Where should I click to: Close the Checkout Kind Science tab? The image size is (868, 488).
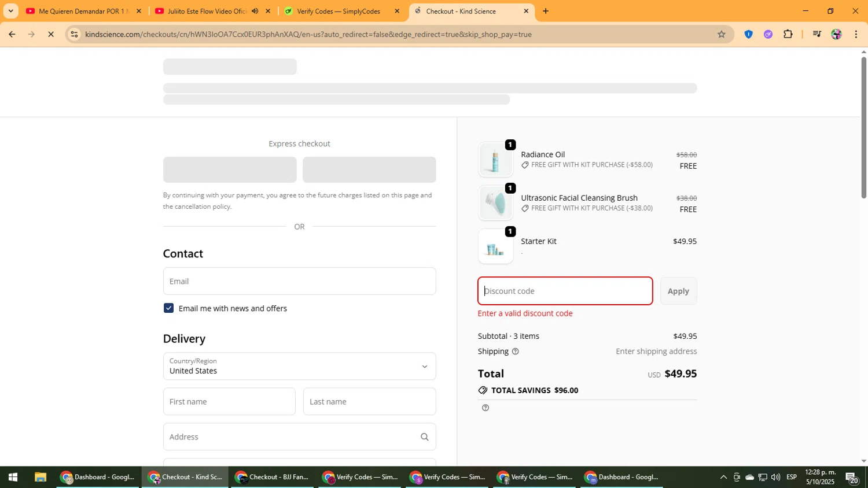pyautogui.click(x=525, y=11)
